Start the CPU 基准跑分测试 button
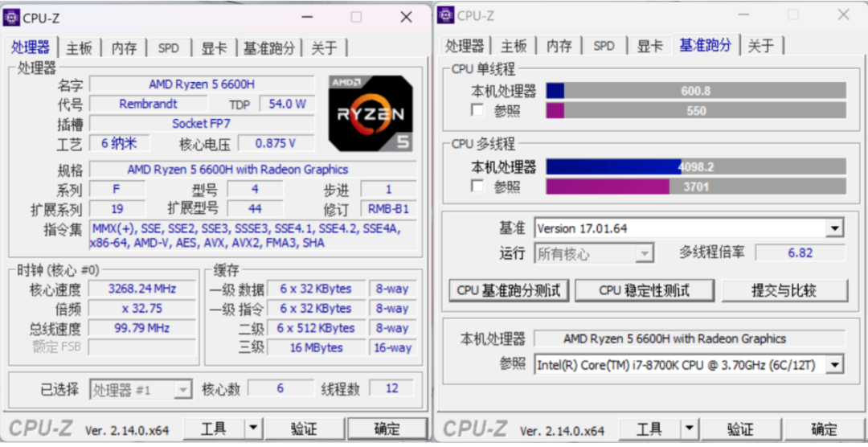The image size is (868, 447). click(x=509, y=290)
